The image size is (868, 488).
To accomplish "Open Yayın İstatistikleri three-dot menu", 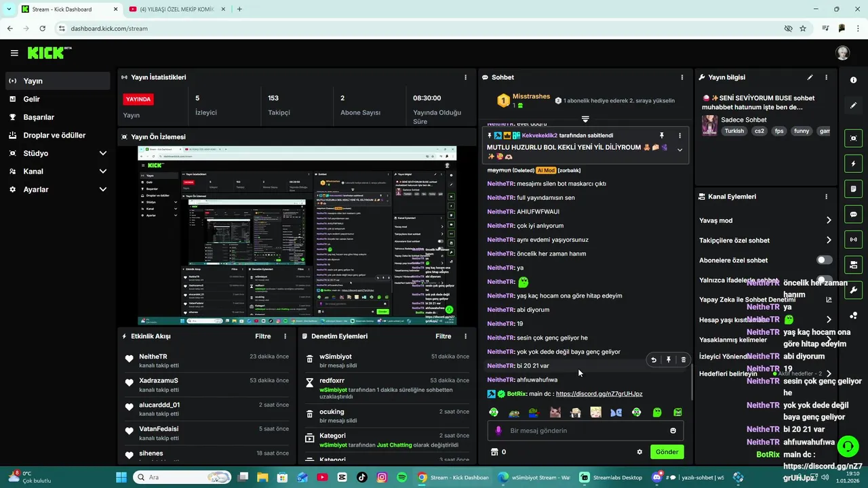I will coord(465,77).
